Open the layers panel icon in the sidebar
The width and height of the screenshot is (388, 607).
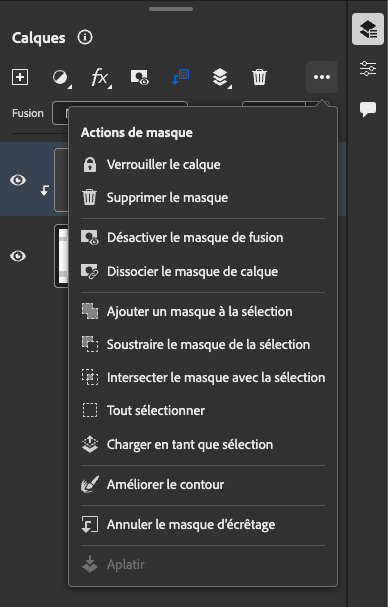pos(367,29)
